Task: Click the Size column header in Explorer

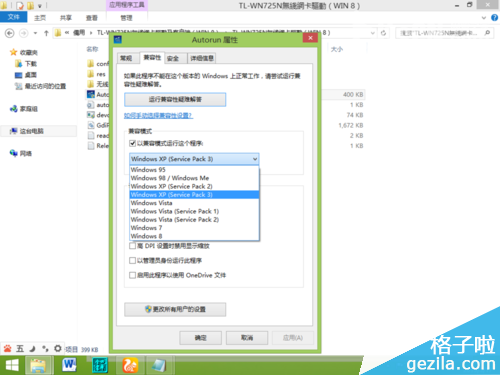Action: (337, 49)
